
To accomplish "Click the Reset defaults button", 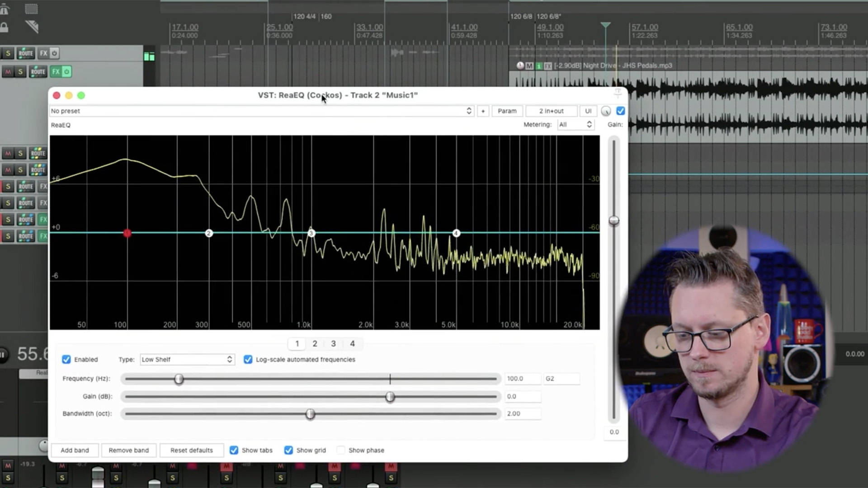I will pyautogui.click(x=192, y=450).
